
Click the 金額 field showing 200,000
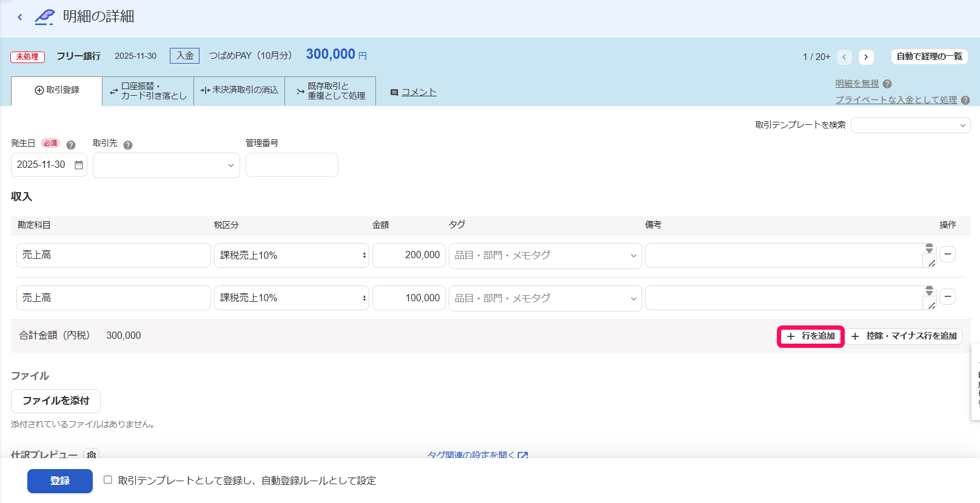click(x=409, y=255)
